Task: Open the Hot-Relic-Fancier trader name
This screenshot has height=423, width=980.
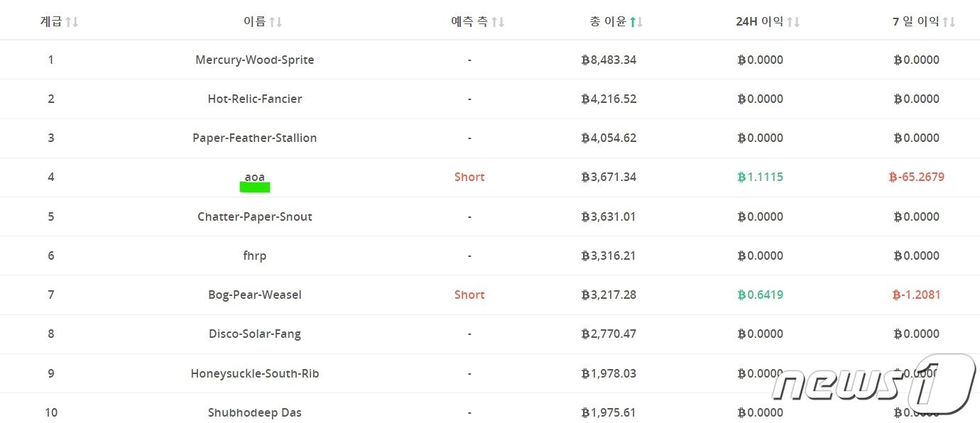Action: point(254,99)
